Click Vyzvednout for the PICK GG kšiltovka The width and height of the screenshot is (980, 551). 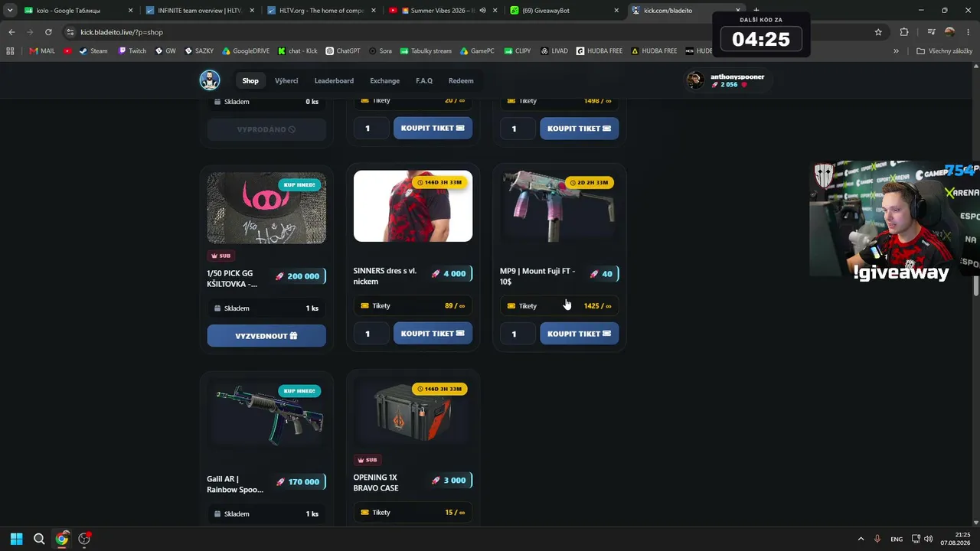[x=266, y=336]
